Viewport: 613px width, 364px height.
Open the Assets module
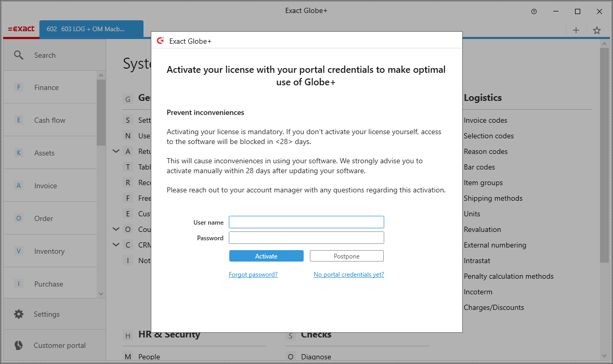click(50, 153)
